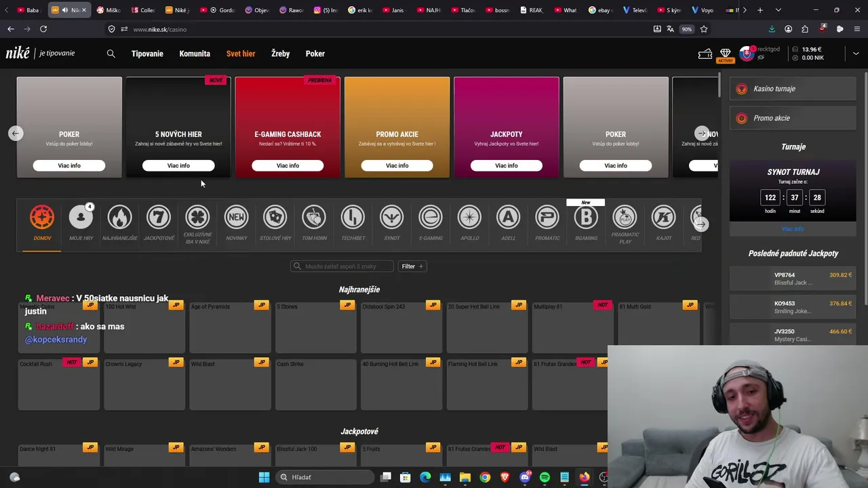Open the BGaming provider icon
This screenshot has height=488, width=868.
586,217
